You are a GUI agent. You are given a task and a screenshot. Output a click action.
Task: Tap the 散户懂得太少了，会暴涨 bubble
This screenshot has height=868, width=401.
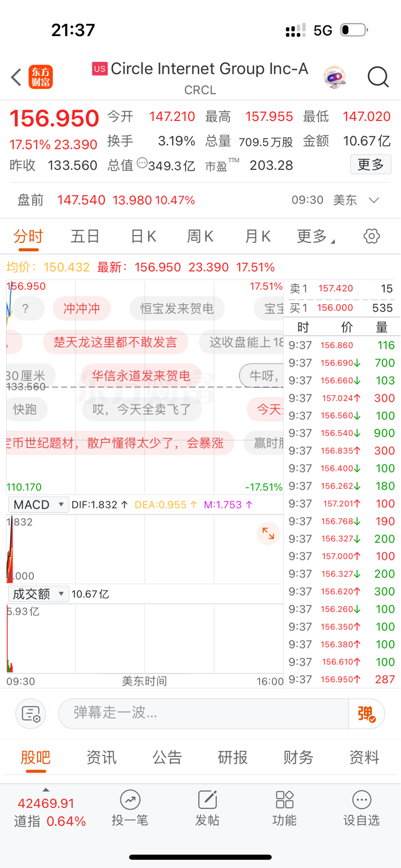[x=120, y=443]
